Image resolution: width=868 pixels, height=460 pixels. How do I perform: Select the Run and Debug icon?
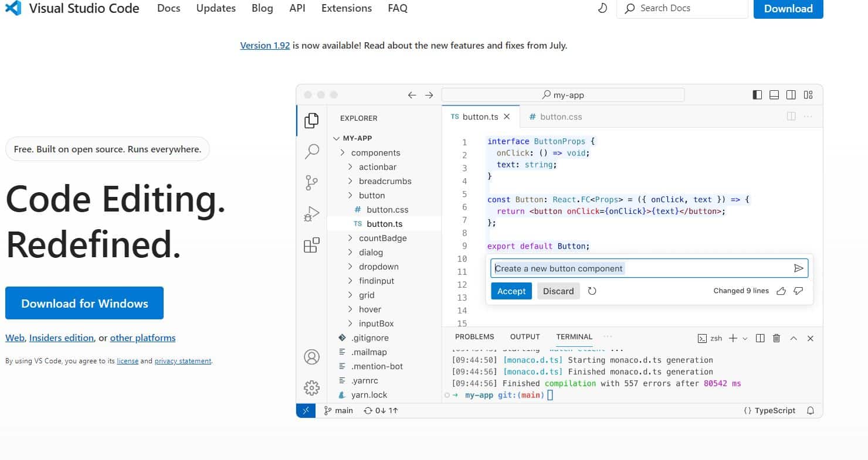tap(311, 214)
